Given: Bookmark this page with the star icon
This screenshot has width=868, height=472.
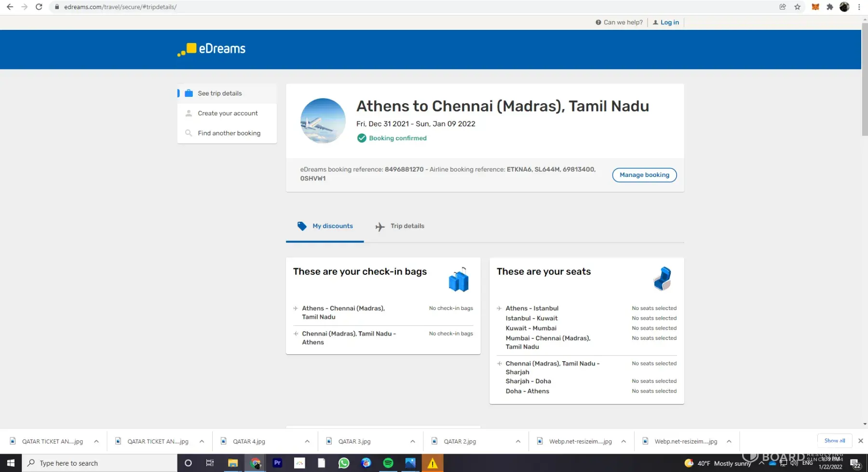Looking at the screenshot, I should pyautogui.click(x=798, y=7).
